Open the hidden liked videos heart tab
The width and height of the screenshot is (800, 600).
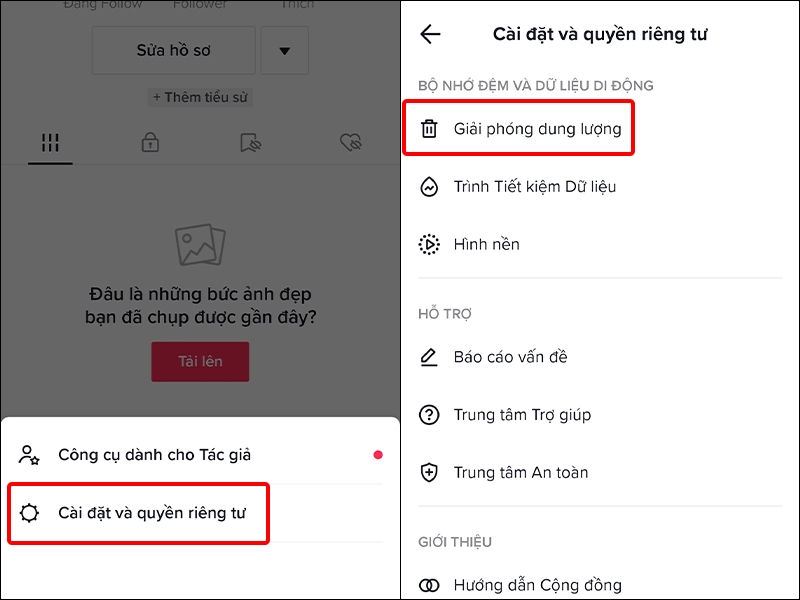coord(351,143)
